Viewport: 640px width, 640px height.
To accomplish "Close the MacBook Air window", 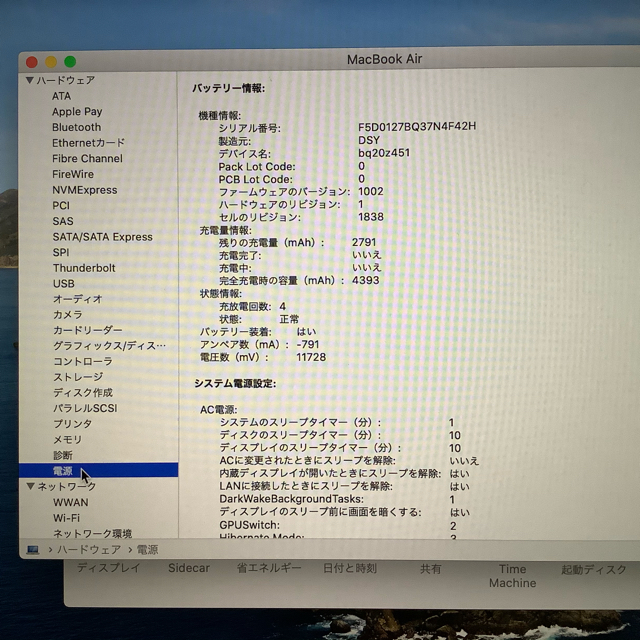I will (x=32, y=62).
